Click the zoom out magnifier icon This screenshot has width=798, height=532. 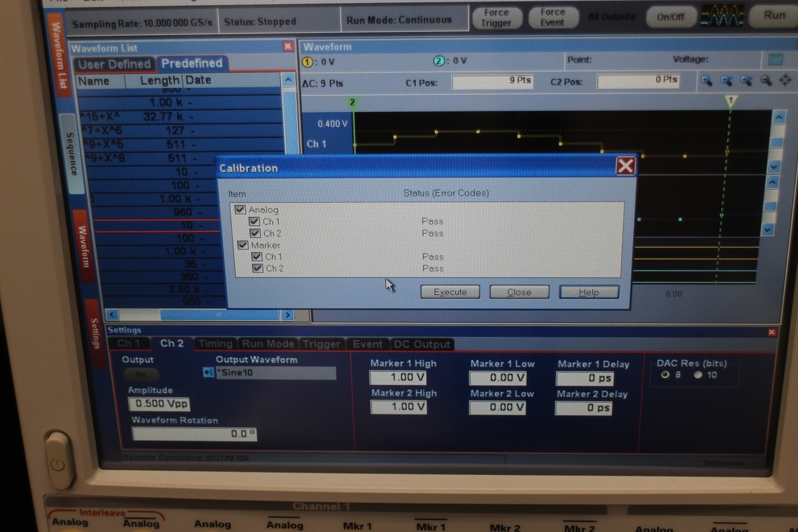(766, 81)
